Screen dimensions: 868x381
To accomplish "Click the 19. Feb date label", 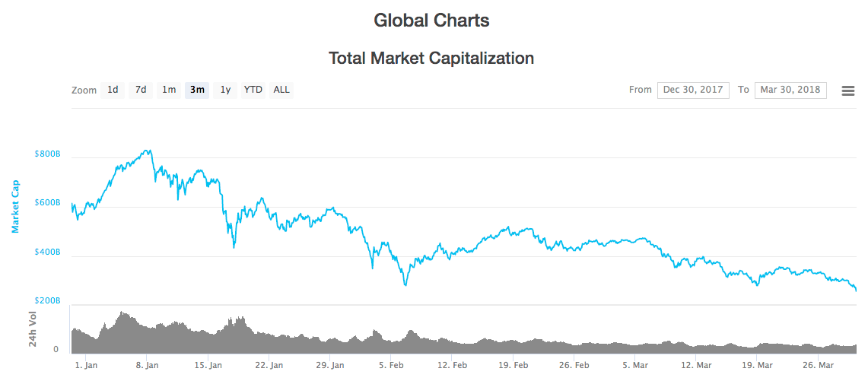I will tap(513, 366).
